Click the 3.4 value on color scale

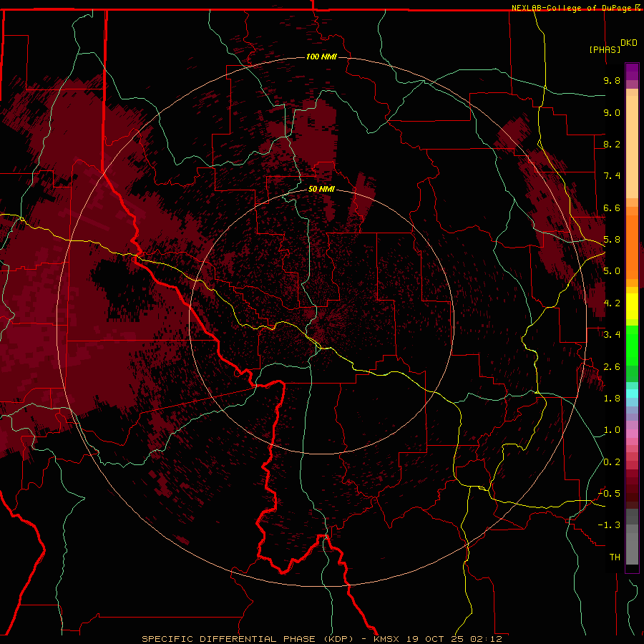[612, 335]
